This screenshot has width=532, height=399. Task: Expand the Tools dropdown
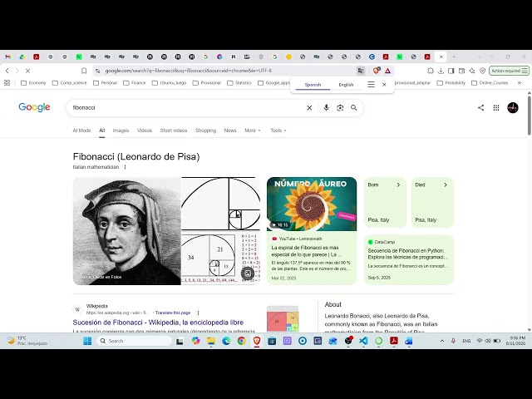tap(278, 131)
